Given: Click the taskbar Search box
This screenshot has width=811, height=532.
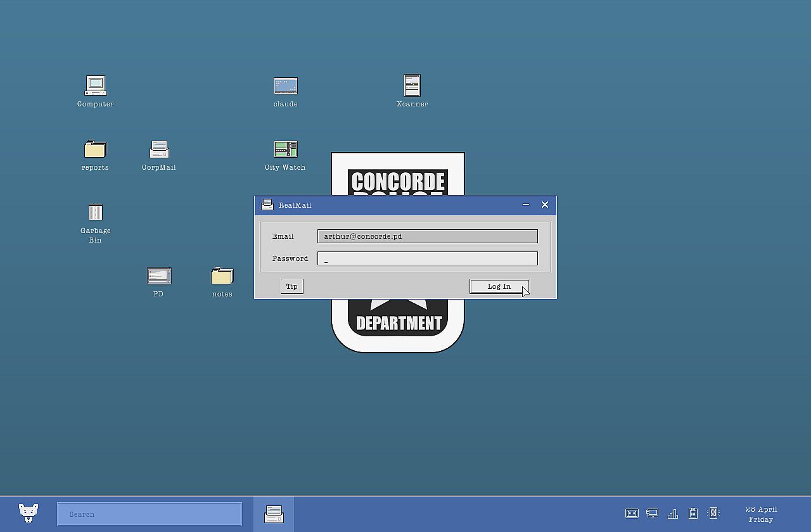Looking at the screenshot, I should coord(150,514).
